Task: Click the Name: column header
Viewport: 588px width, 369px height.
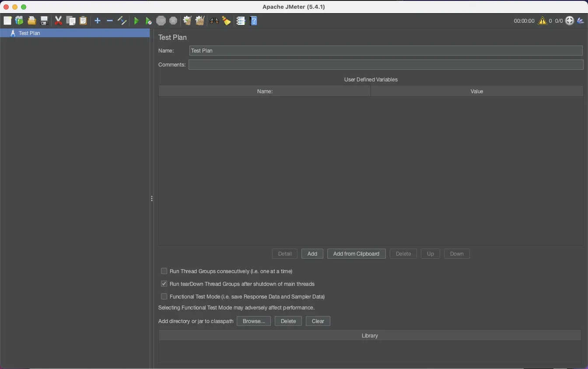Action: (265, 91)
